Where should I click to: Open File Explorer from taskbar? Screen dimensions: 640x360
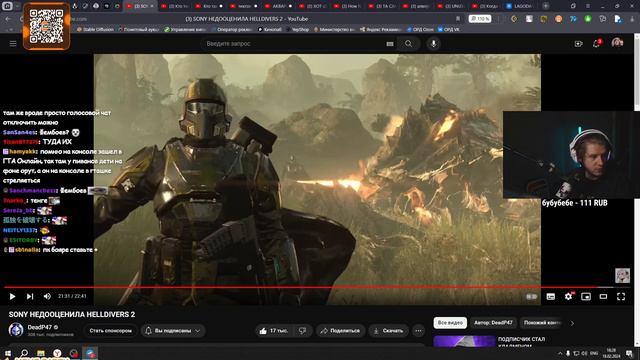[x=41, y=353]
